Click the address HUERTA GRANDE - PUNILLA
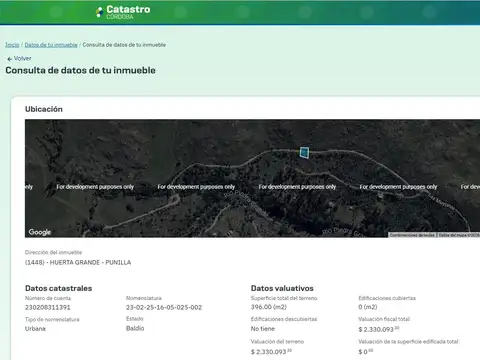 (78, 262)
